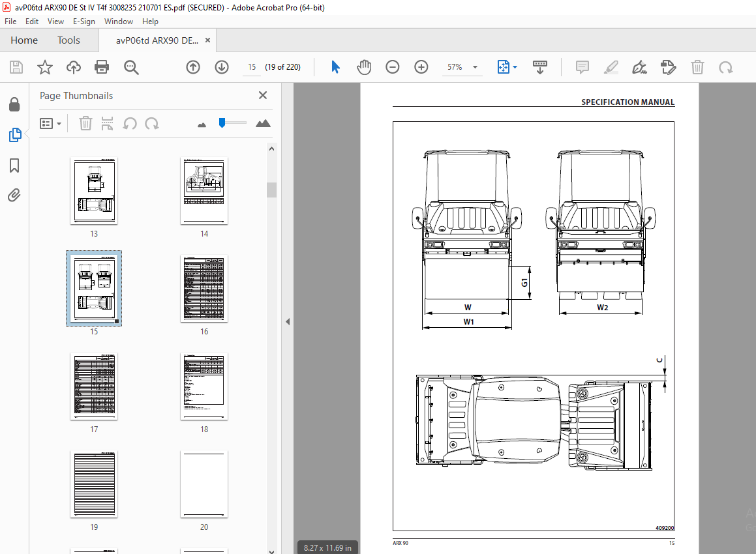Click the toolbar rotate icon
756x554 pixels.
coord(725,67)
